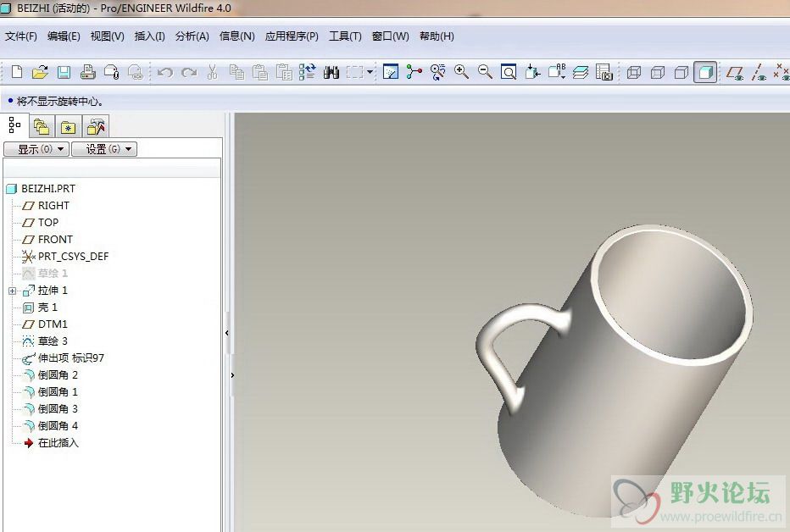The image size is (790, 532).
Task: Select PRT_CSYS_DEF coordinate system
Action: coord(65,256)
